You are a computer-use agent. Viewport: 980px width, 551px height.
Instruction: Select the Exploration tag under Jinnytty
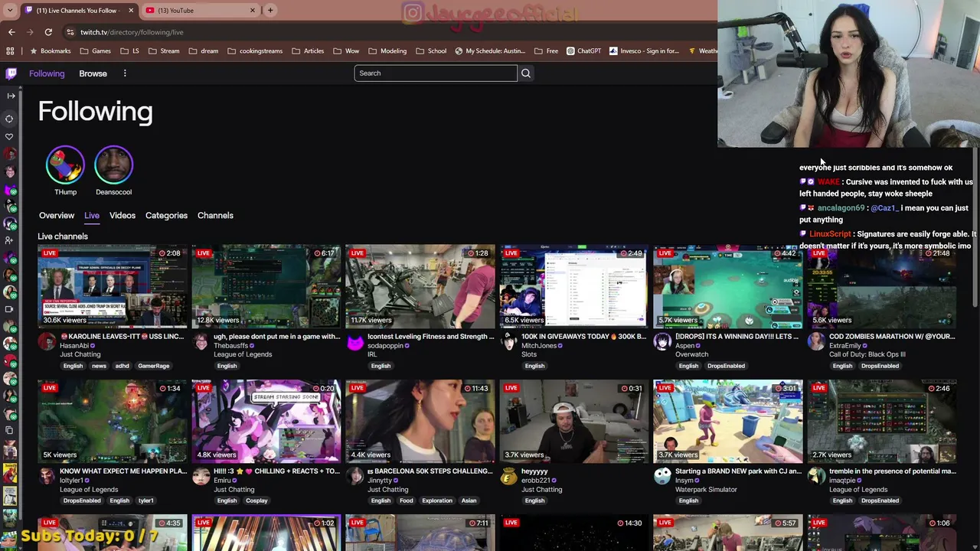click(x=437, y=501)
